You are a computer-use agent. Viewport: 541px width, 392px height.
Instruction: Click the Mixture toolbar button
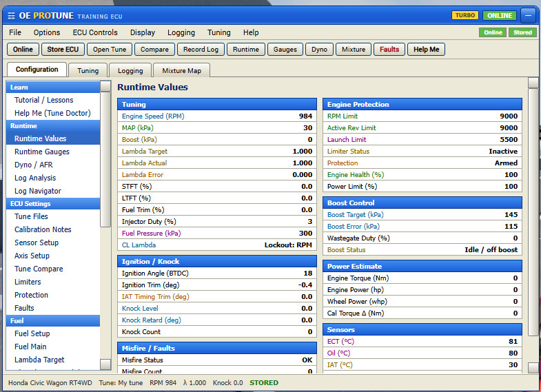pos(354,50)
